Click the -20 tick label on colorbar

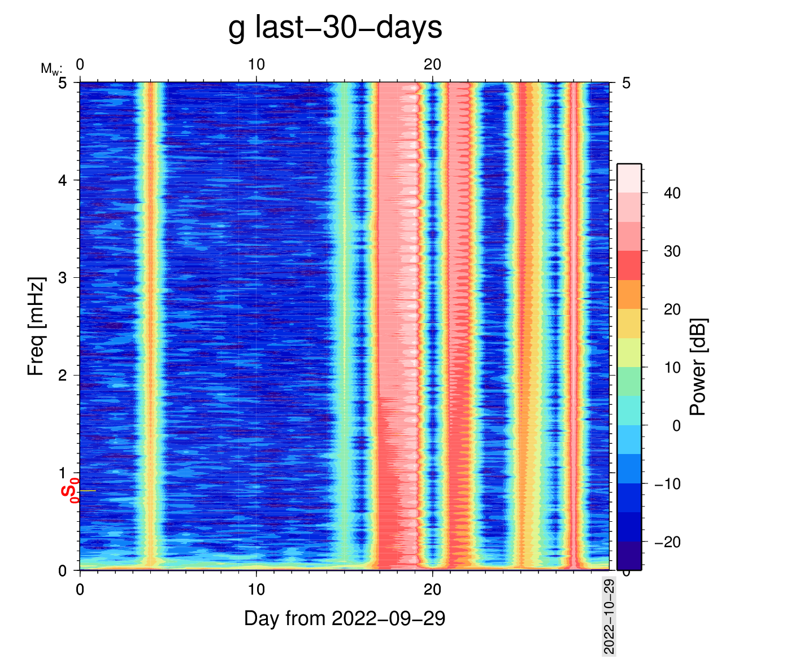(x=667, y=542)
